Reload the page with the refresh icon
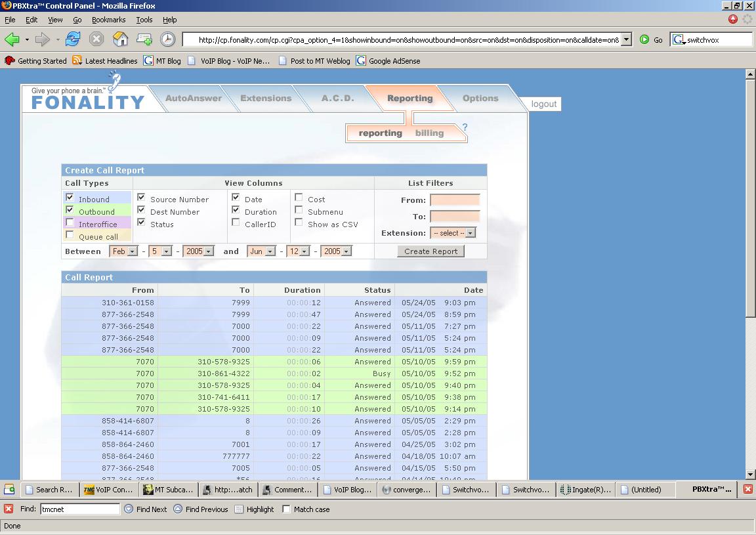Image resolution: width=756 pixels, height=535 pixels. [73, 39]
